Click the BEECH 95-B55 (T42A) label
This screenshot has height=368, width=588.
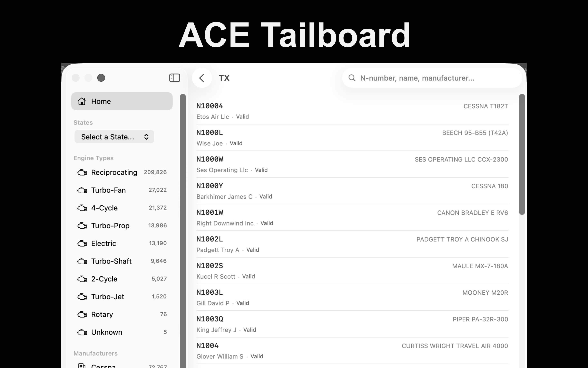coord(475,133)
